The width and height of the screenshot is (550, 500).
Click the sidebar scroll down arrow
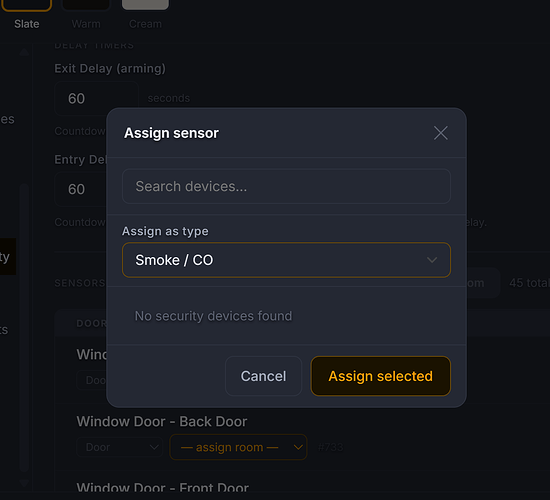24,483
